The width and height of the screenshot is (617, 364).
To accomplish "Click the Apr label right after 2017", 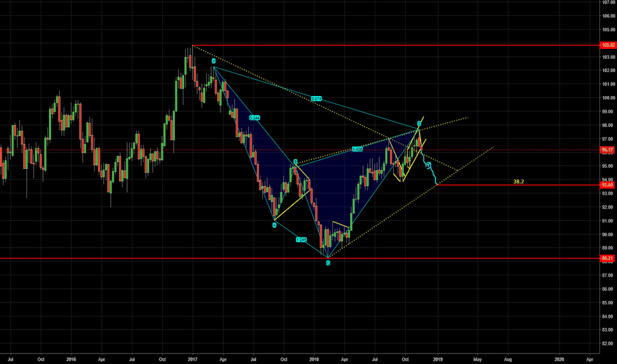I will pos(222,359).
